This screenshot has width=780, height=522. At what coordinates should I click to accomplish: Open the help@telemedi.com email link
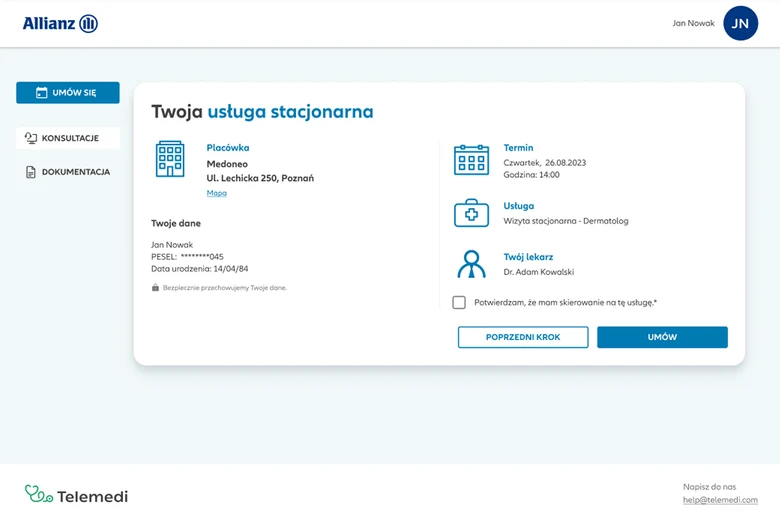[720, 500]
